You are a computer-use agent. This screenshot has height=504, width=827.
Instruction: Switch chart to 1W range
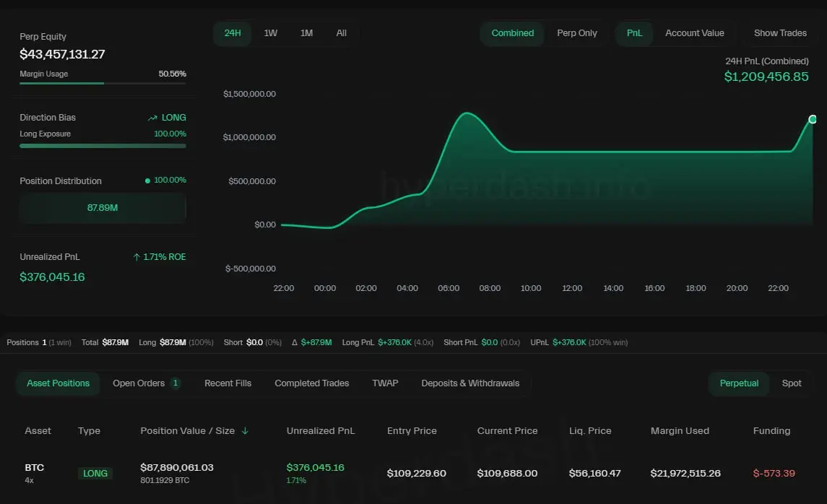[271, 33]
